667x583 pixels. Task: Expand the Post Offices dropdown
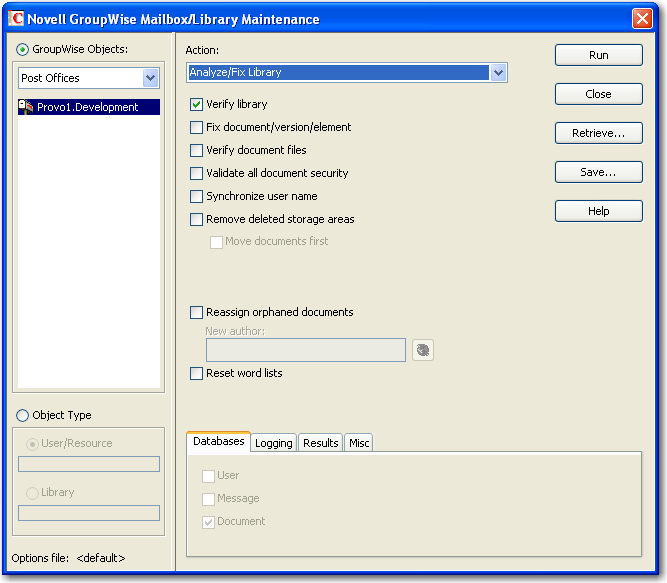150,78
